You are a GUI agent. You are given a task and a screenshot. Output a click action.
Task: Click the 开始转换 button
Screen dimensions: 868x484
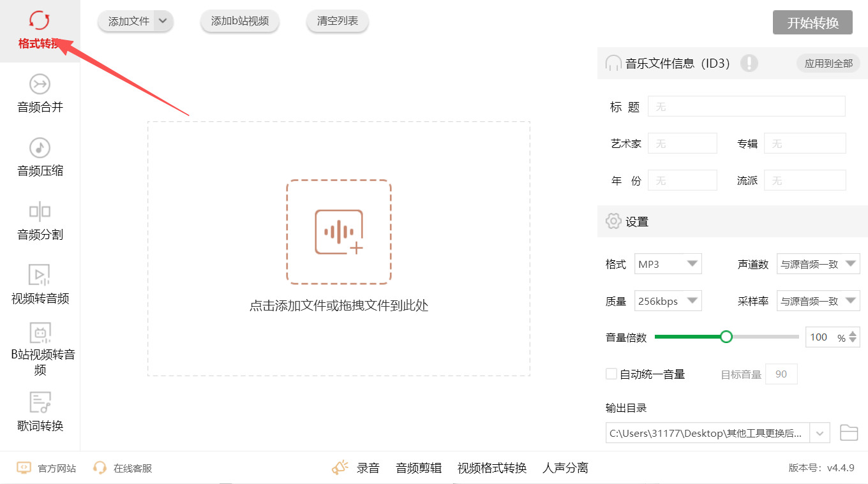812,22
